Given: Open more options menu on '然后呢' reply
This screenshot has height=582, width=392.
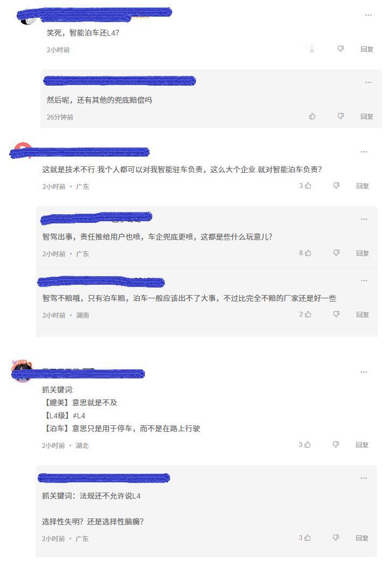Looking at the screenshot, I should click(x=368, y=82).
